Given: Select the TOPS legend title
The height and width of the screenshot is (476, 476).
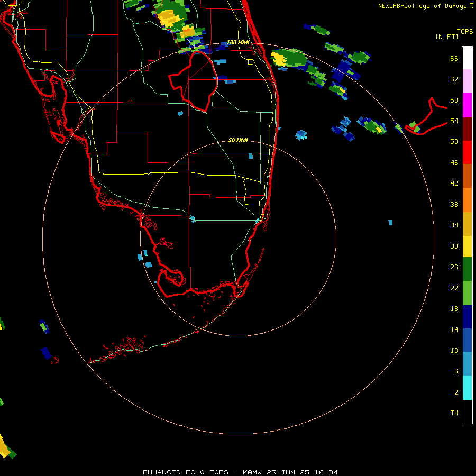Looking at the screenshot, I should click(465, 31).
